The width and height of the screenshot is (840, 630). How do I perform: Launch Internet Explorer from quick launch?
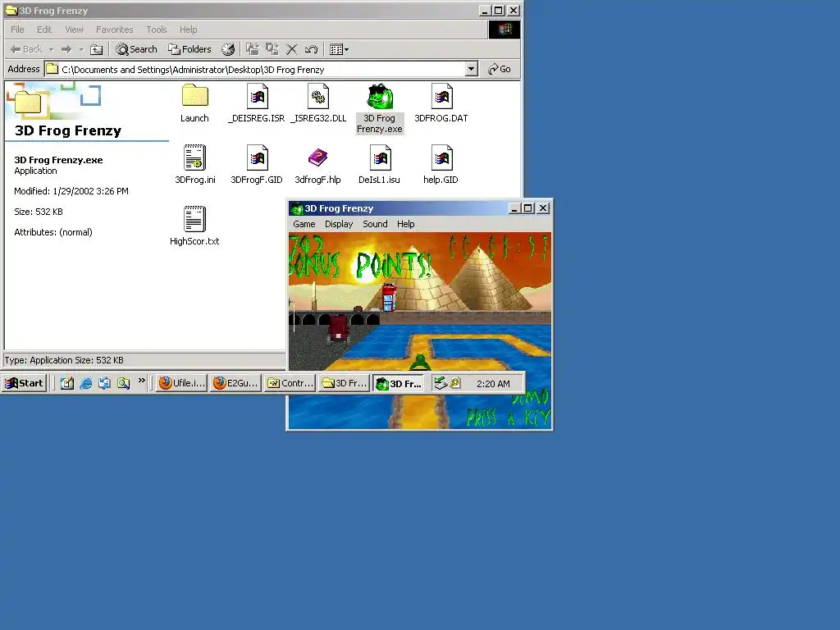[85, 383]
